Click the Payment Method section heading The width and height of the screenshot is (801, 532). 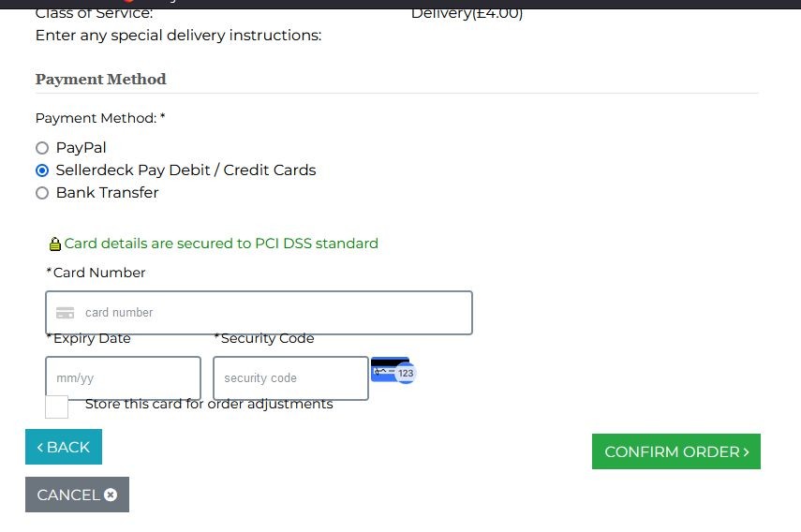pos(100,80)
